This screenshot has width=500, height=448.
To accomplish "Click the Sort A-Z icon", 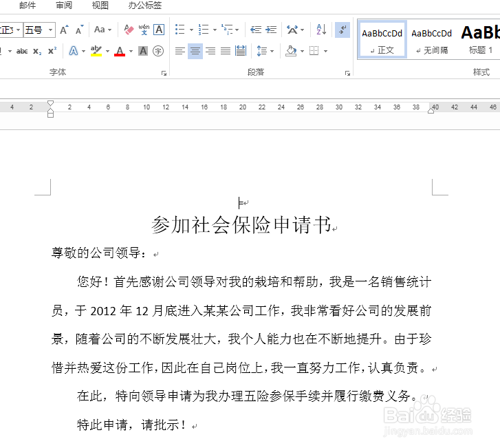I will (x=321, y=30).
